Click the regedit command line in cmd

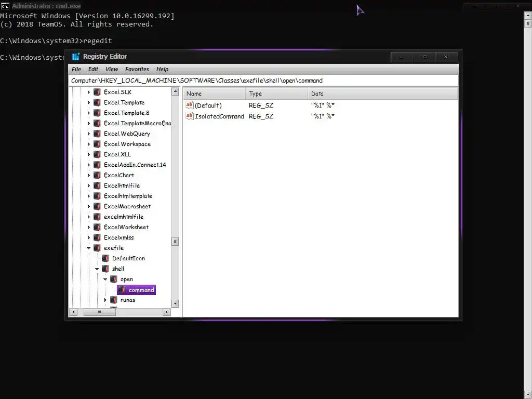pyautogui.click(x=56, y=41)
